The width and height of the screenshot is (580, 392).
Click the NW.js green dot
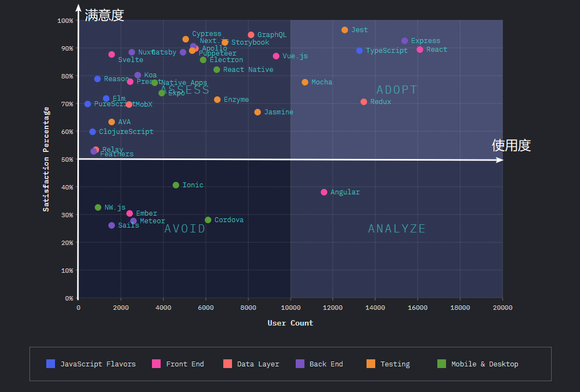click(x=98, y=207)
